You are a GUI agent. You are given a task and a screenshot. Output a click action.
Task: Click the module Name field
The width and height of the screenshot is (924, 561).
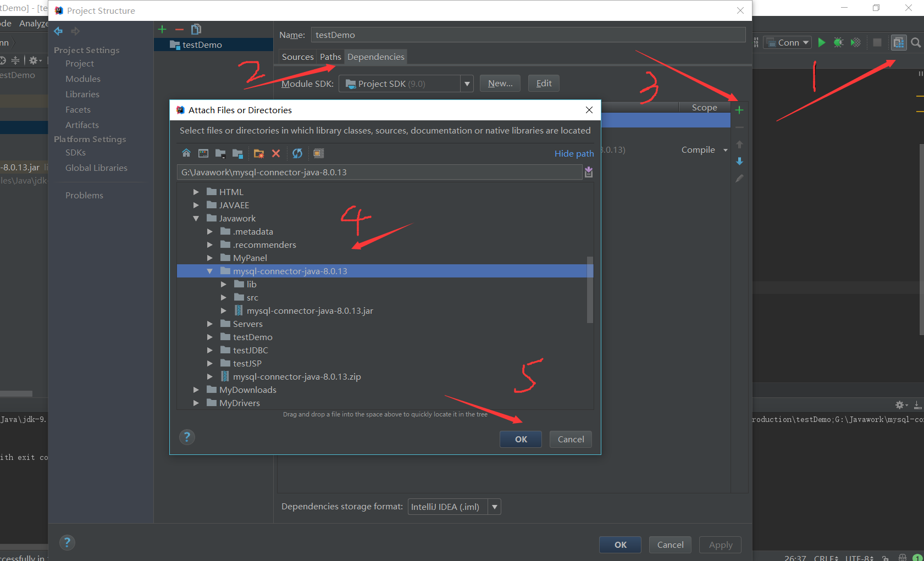pos(528,35)
